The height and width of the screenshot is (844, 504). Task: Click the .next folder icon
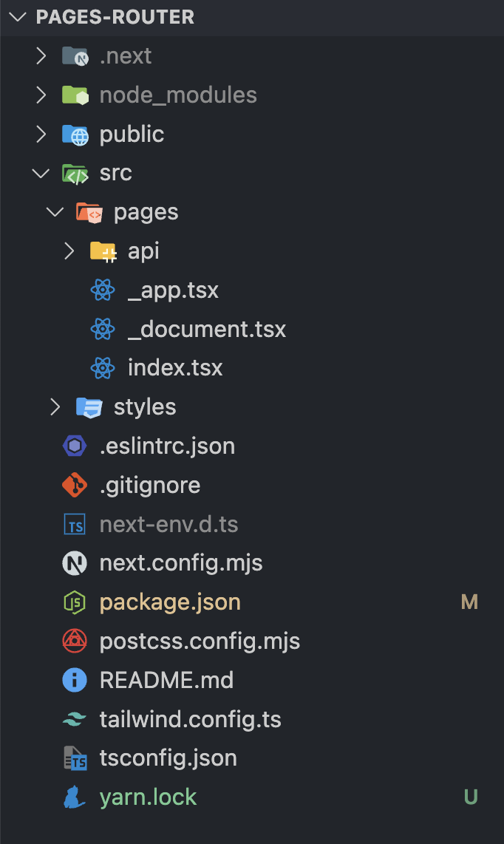tap(75, 56)
